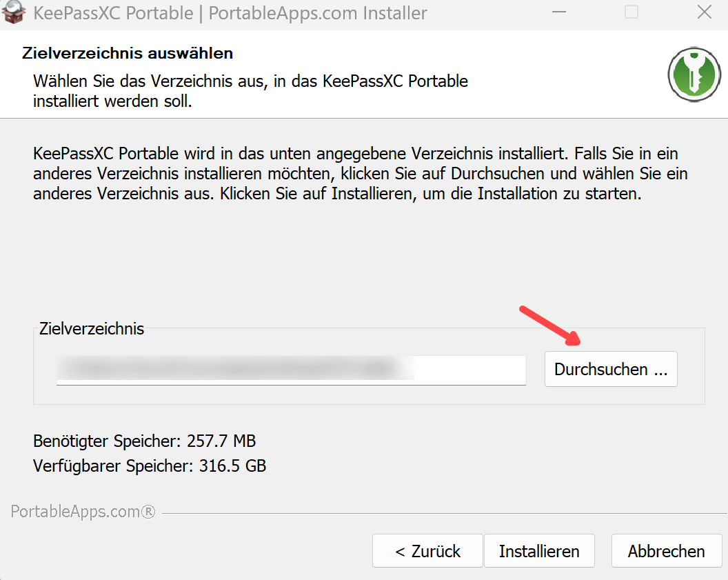Start installation with Installieren
Image resolution: width=728 pixels, height=580 pixels.
coord(539,551)
